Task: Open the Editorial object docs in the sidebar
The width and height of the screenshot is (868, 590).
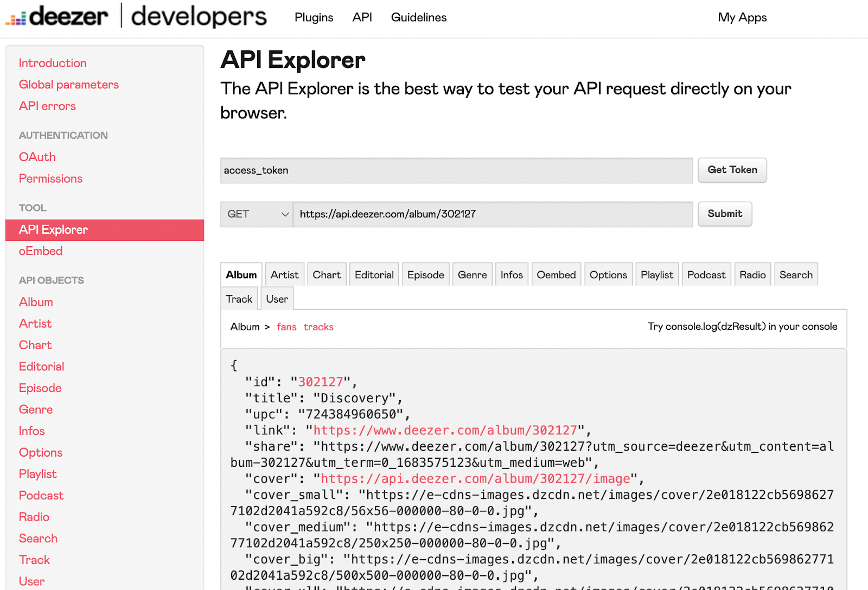Action: tap(42, 367)
